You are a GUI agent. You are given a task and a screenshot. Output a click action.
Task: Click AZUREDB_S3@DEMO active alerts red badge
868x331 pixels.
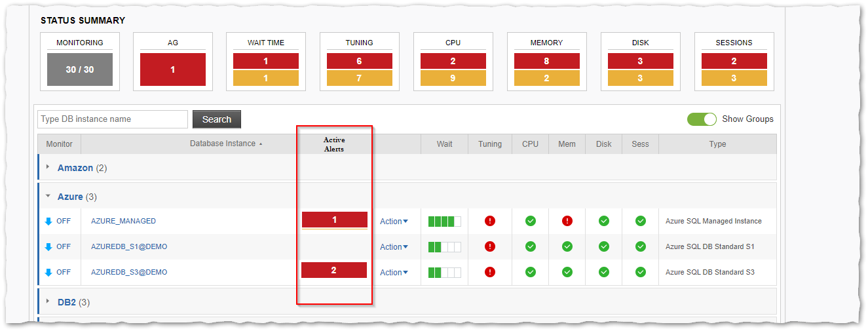point(334,270)
